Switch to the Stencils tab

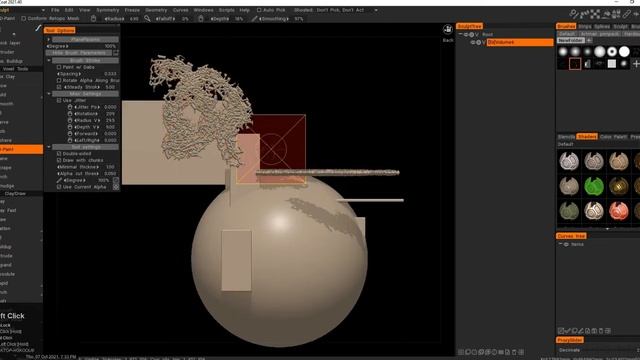(566, 136)
